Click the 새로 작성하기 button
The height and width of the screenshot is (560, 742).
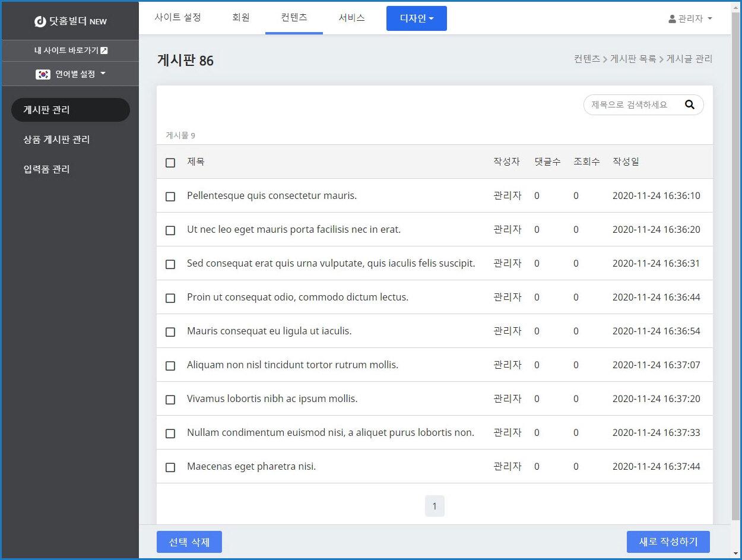(x=668, y=542)
